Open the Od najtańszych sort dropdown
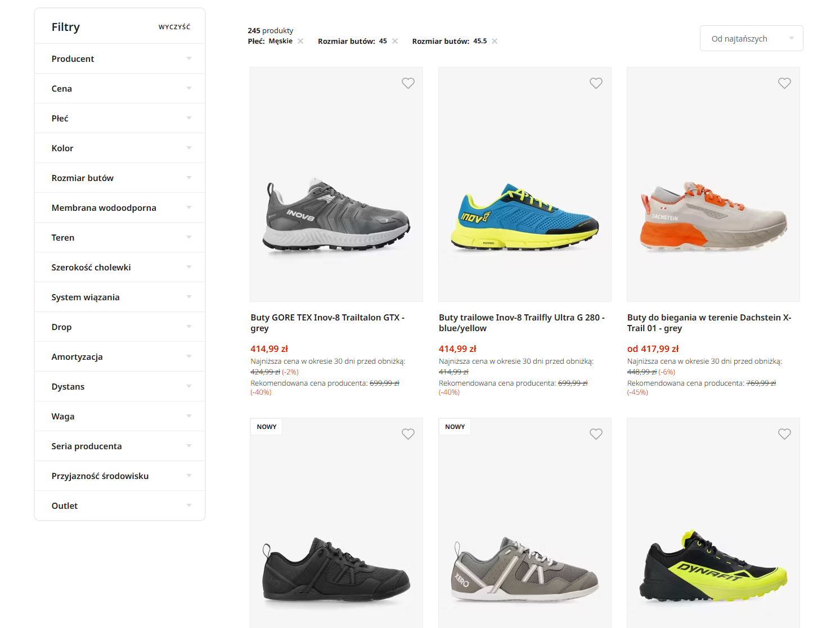Image resolution: width=840 pixels, height=628 pixels. (751, 38)
